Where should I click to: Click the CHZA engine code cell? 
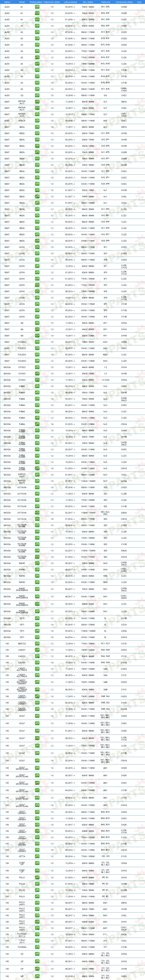(x=124, y=976)
